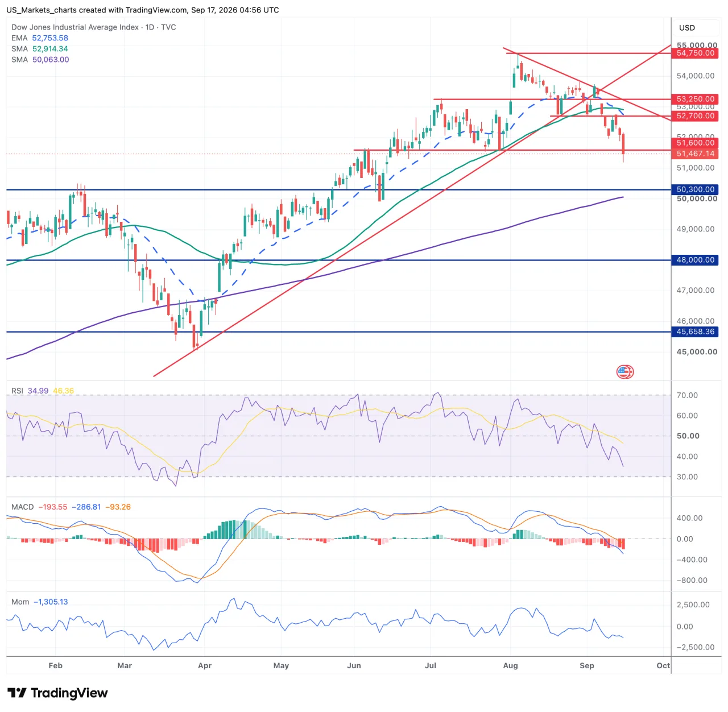The image size is (728, 712).
Task: Click the Oct label on the time axis
Action: click(663, 665)
